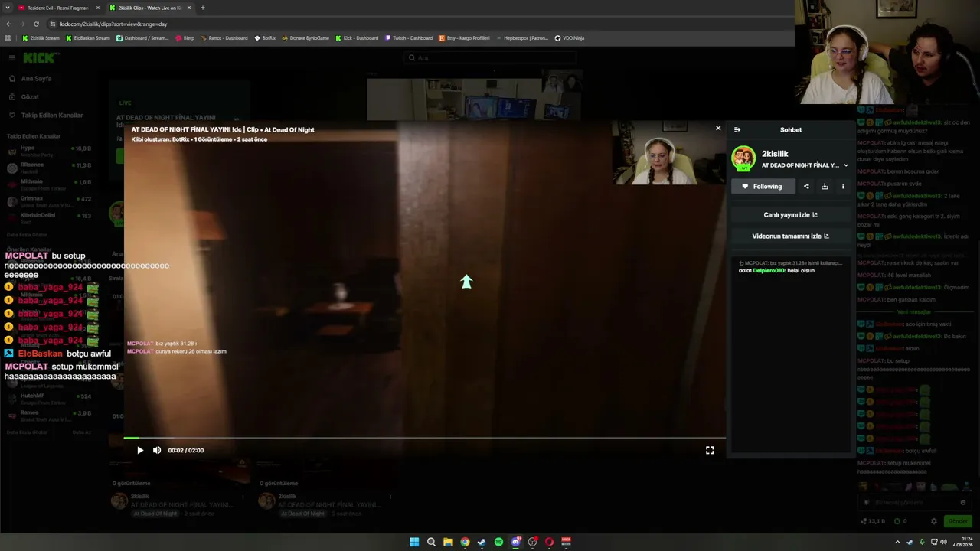The height and width of the screenshot is (551, 980).
Task: Open the VDO.Ninja bookmark
Action: click(x=570, y=38)
